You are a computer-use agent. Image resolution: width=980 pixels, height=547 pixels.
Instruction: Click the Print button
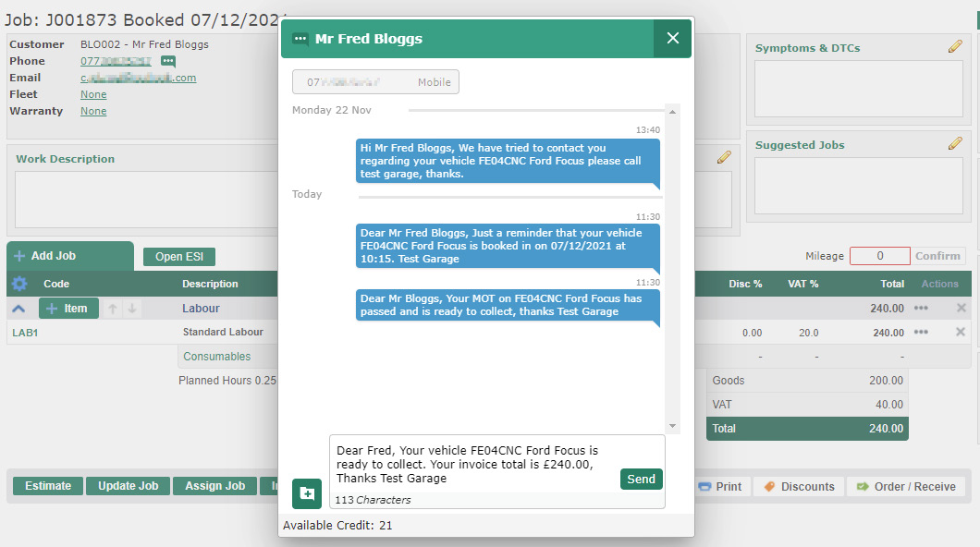[x=719, y=486]
